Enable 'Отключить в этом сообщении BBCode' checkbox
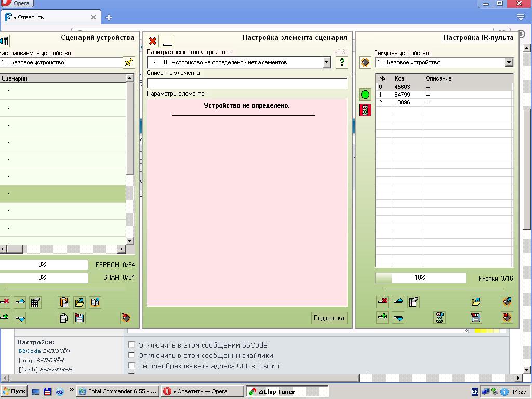 (x=131, y=345)
